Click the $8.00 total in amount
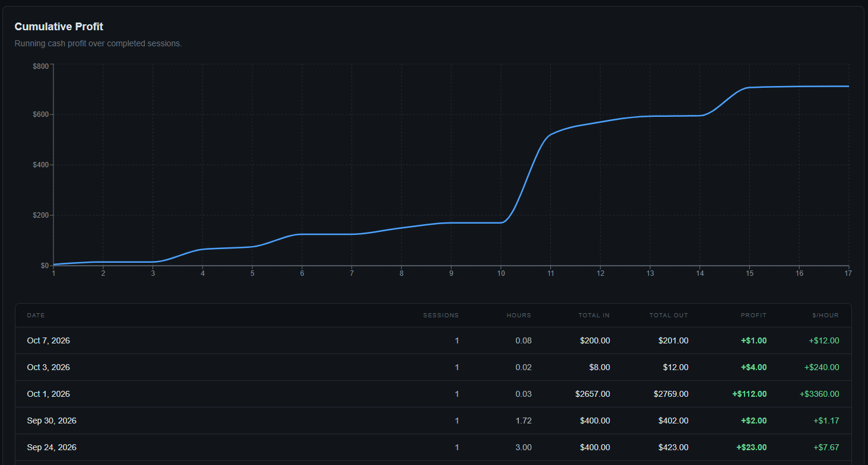The height and width of the screenshot is (465, 868). pos(600,367)
